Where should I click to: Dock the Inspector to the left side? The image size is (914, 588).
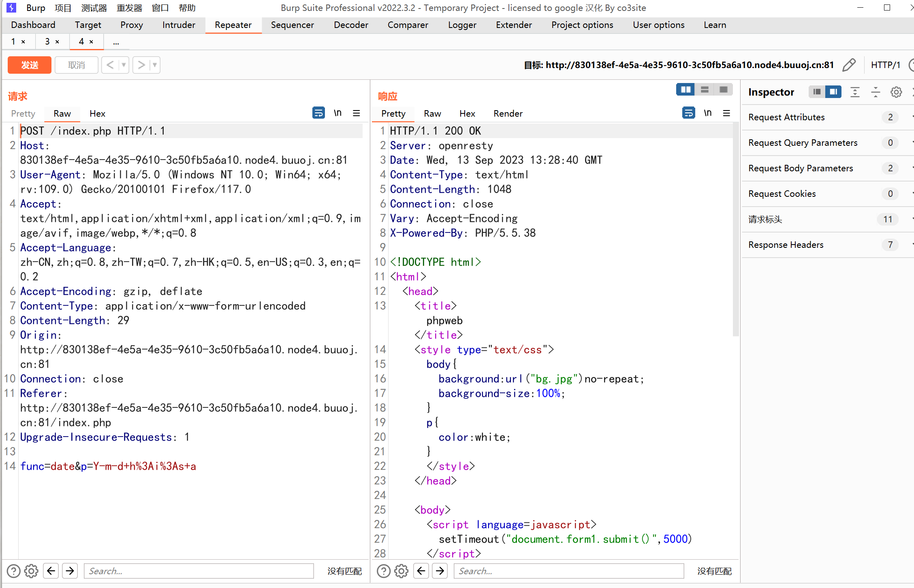[x=817, y=92]
